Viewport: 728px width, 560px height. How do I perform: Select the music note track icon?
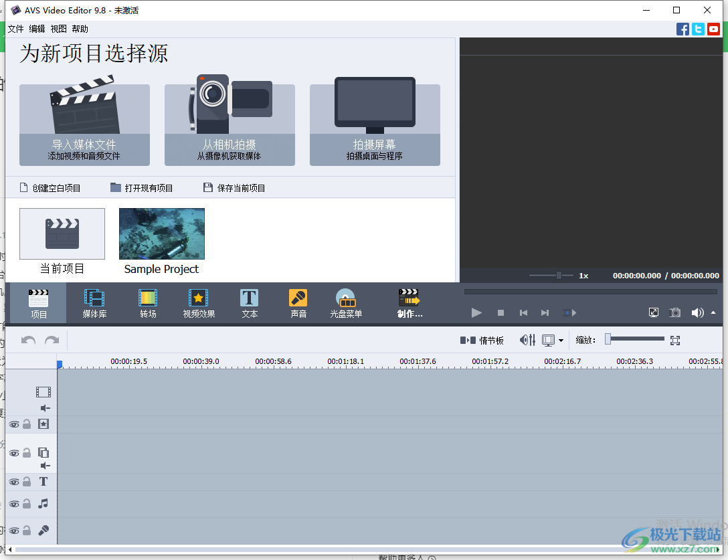[x=43, y=503]
